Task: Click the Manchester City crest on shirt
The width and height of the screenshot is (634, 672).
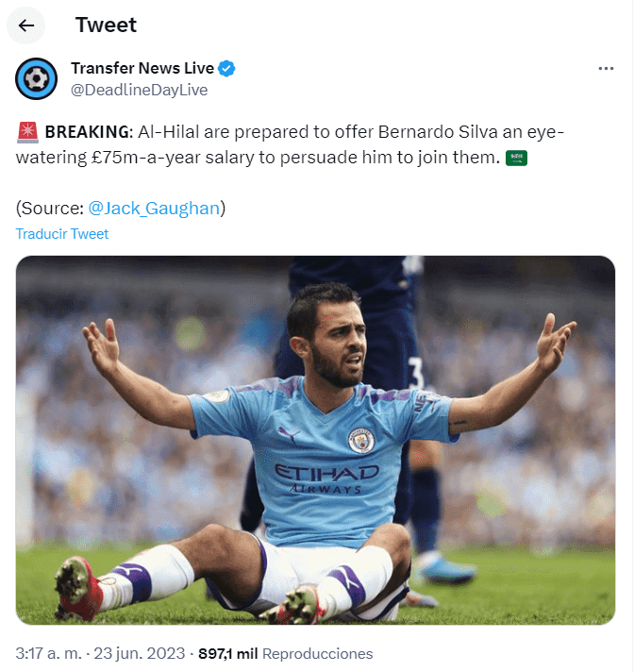Action: (x=361, y=440)
